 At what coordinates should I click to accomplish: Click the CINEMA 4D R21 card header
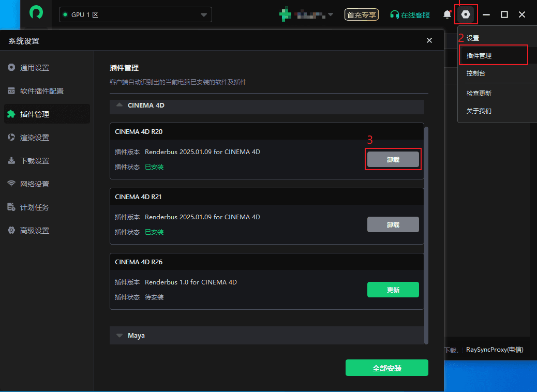[267, 197]
